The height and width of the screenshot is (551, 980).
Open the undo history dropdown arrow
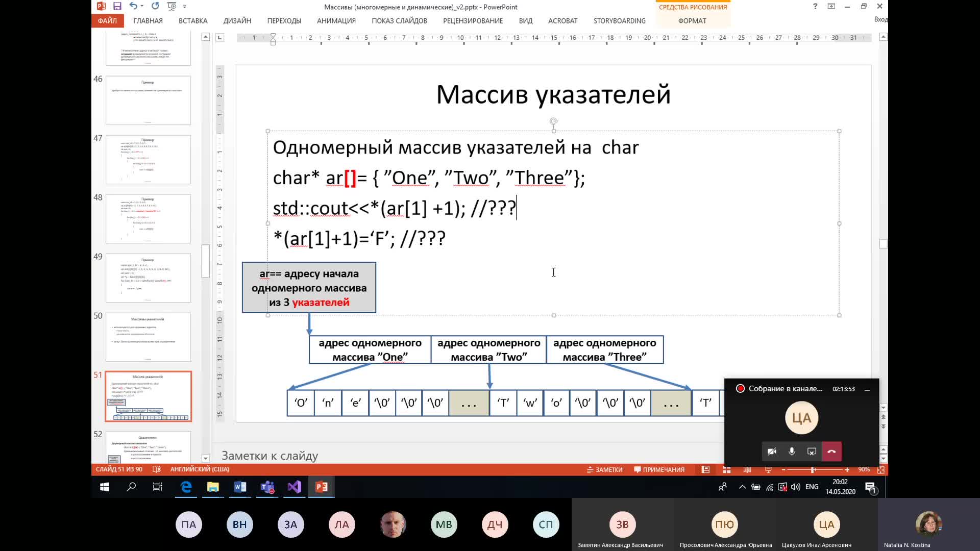(142, 6)
